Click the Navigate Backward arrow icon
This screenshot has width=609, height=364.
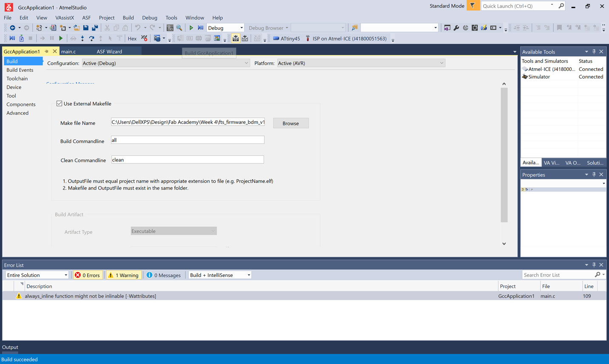pyautogui.click(x=12, y=28)
